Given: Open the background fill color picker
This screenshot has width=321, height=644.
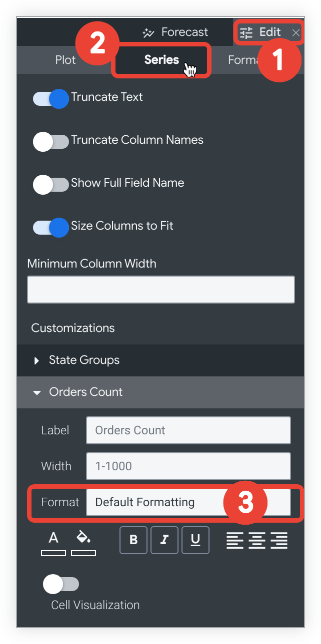Looking at the screenshot, I should coord(83,542).
